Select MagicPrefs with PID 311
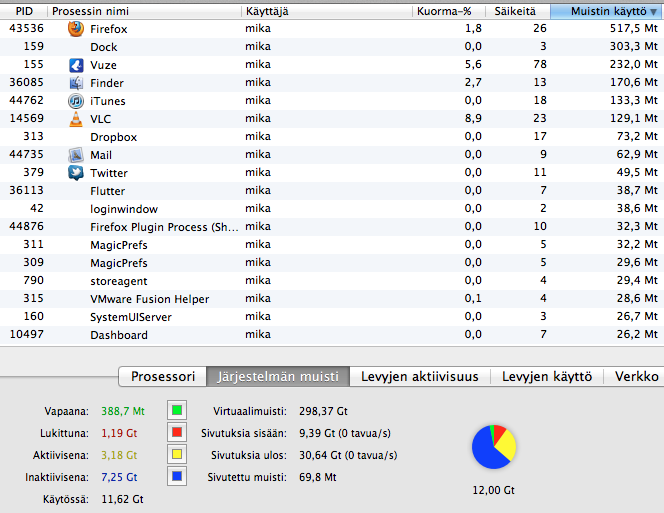 pos(332,245)
